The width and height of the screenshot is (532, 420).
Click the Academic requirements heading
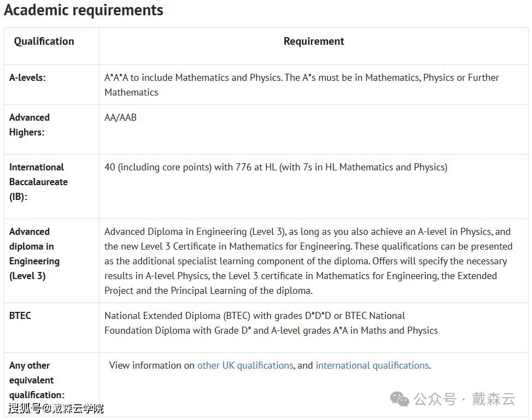pyautogui.click(x=84, y=10)
